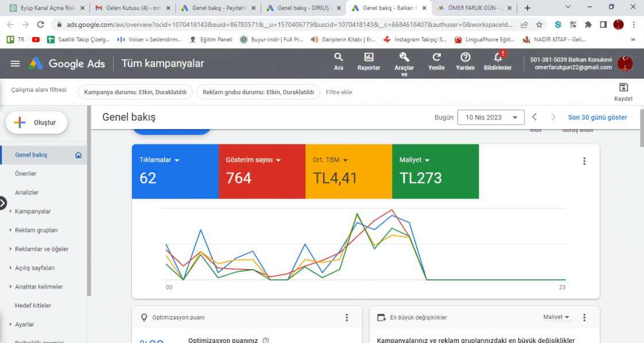Click the Yenile refresh icon

click(x=436, y=57)
